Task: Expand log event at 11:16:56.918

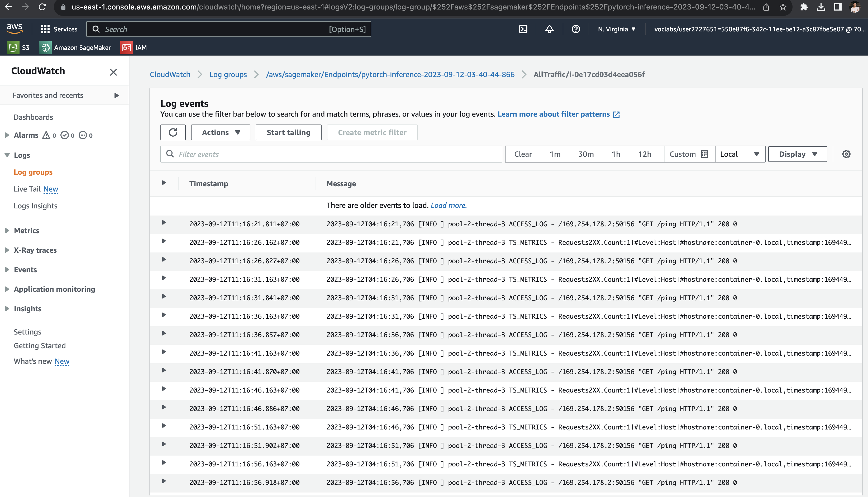Action: tap(164, 481)
